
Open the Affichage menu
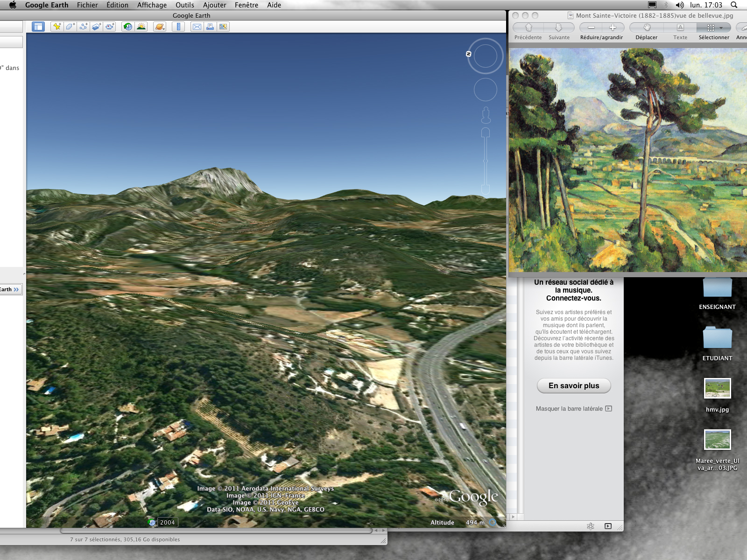click(152, 5)
